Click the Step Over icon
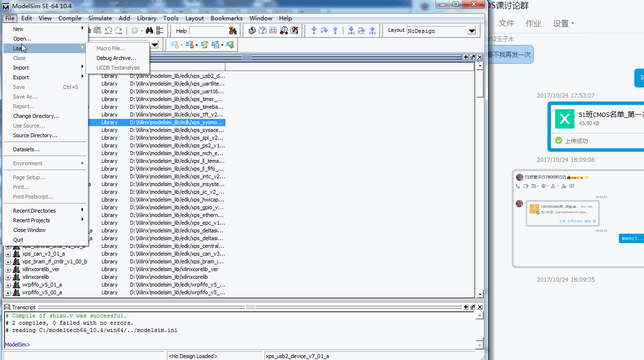This screenshot has width=644, height=360. pyautogui.click(x=324, y=30)
